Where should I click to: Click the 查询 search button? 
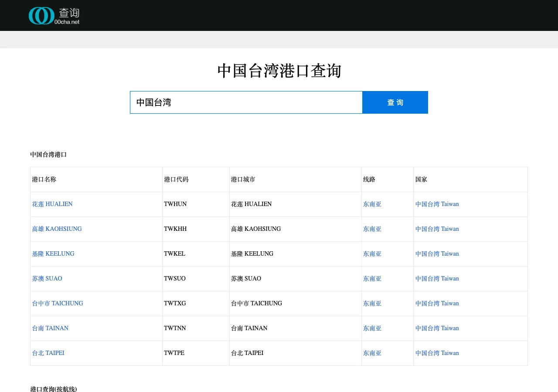pyautogui.click(x=395, y=102)
